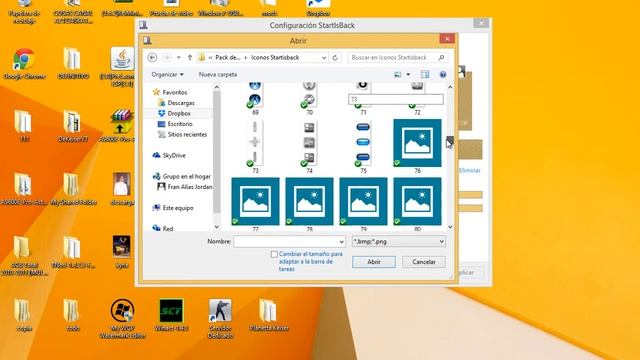Click Pack de... breadcrumb segment

tap(228, 58)
